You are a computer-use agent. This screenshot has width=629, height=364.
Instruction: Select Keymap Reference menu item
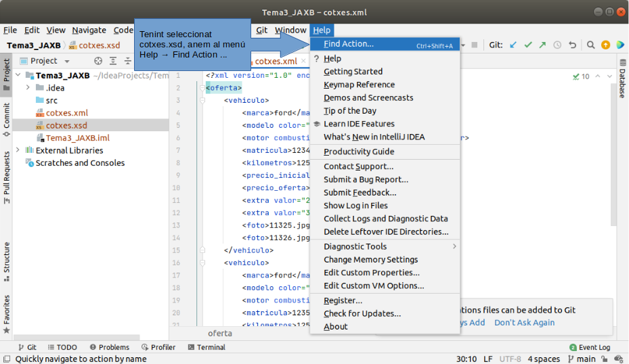[x=385, y=85]
